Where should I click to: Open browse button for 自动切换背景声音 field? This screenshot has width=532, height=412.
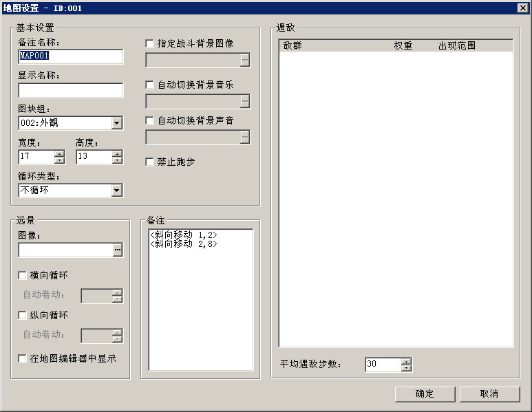tap(245, 137)
